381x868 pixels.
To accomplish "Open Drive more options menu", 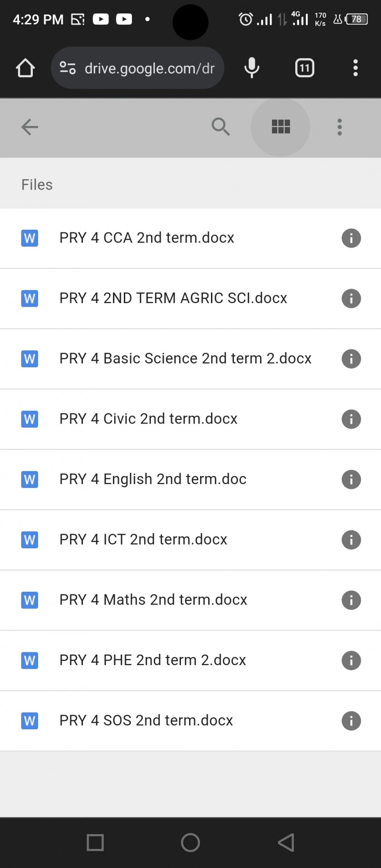I will pos(340,127).
